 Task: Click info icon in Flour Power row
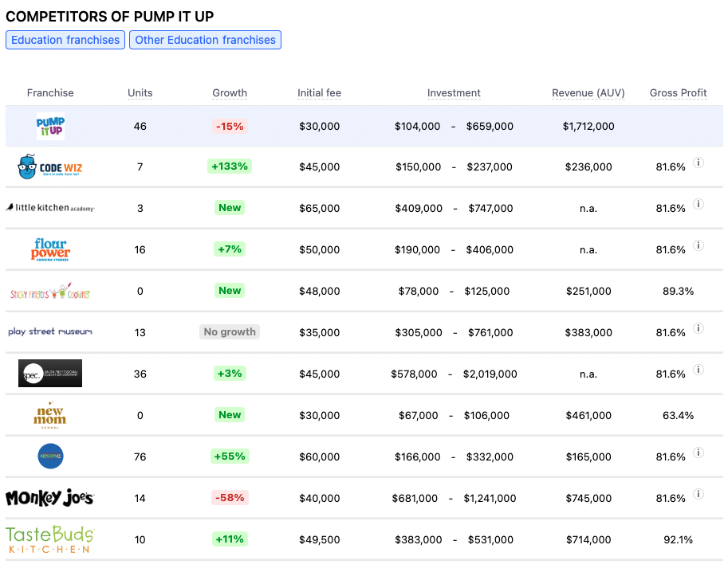(x=698, y=245)
